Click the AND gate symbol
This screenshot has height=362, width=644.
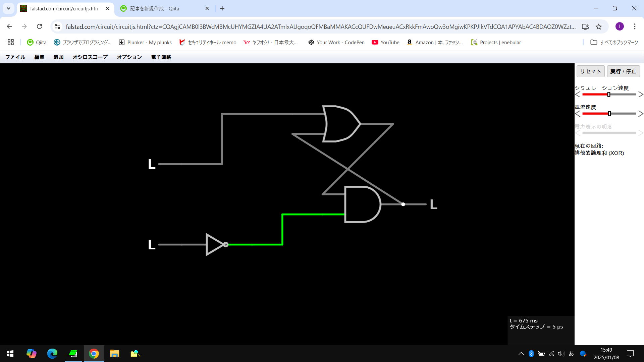(x=361, y=204)
